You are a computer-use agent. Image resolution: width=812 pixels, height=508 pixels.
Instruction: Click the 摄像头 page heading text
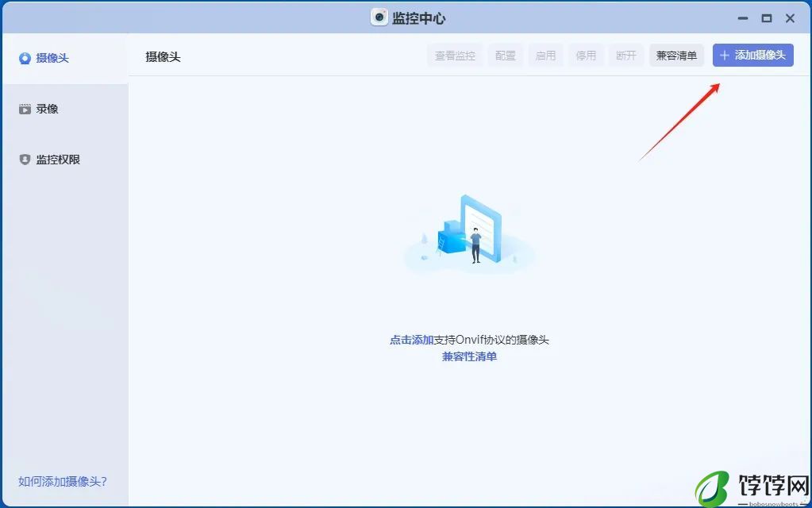tap(164, 57)
